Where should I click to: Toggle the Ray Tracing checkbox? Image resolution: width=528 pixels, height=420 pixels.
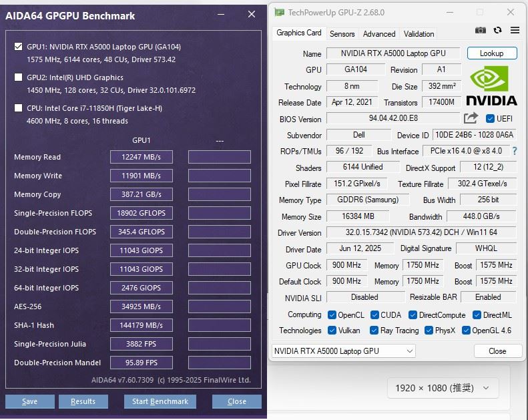[x=374, y=331]
